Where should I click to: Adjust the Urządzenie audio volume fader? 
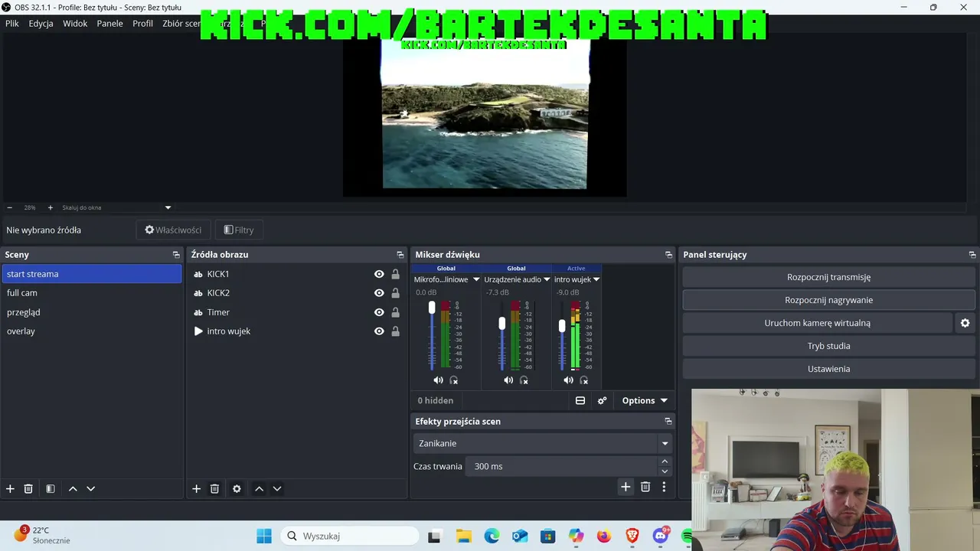(502, 324)
